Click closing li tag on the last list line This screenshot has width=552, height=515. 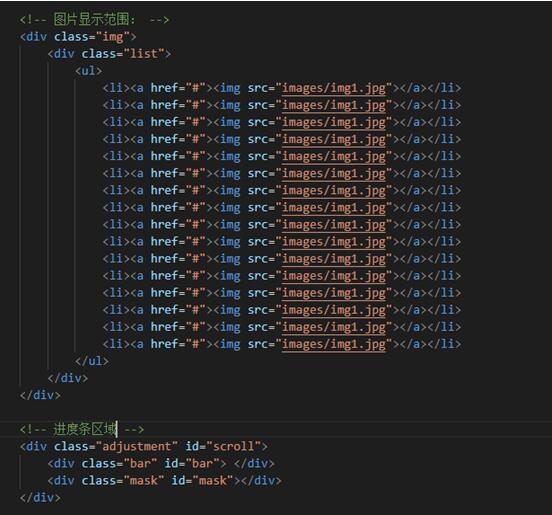tap(444, 344)
